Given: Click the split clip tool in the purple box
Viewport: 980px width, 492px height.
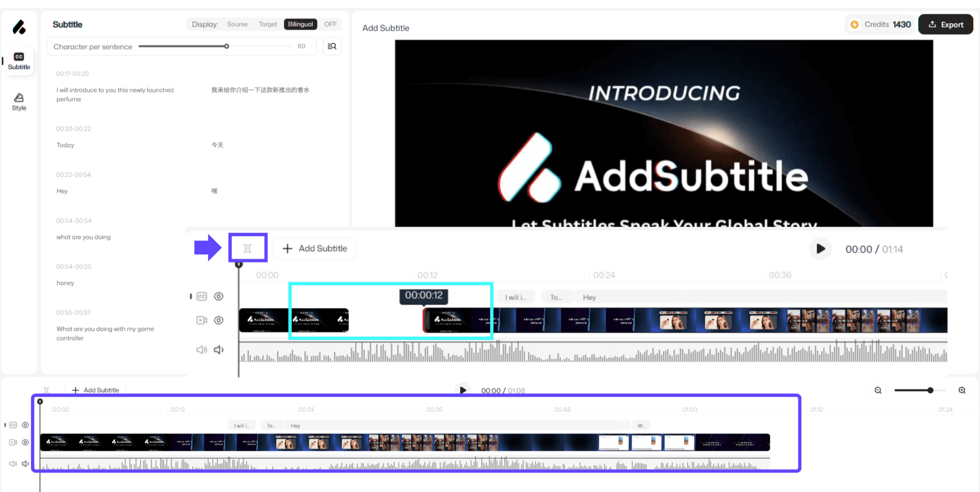Looking at the screenshot, I should [x=248, y=248].
